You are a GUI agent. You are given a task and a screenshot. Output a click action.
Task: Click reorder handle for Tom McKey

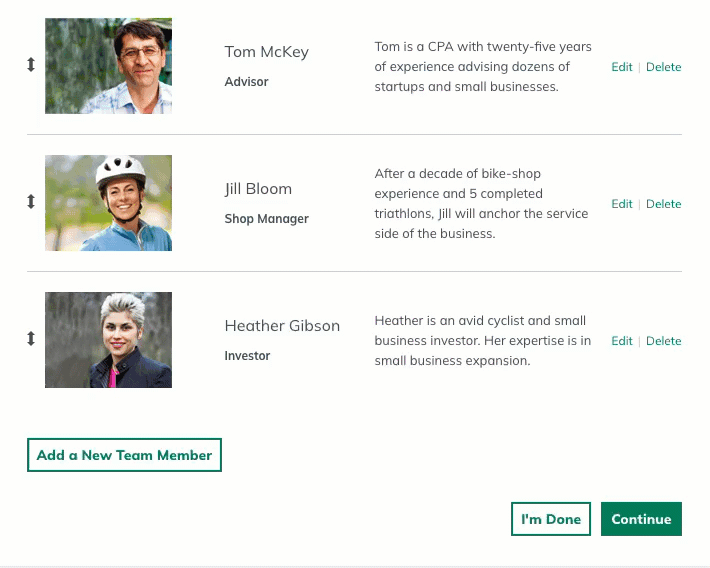(x=31, y=65)
